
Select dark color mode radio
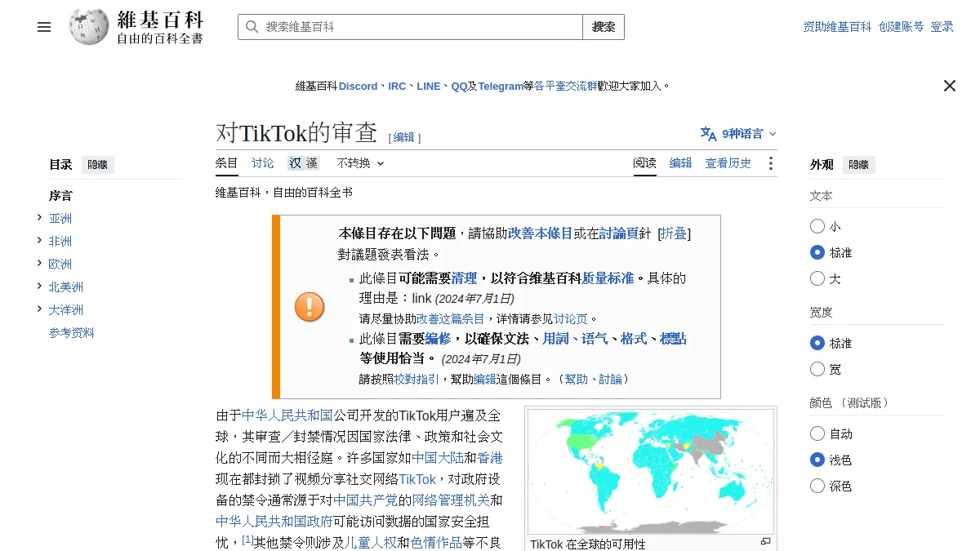point(817,486)
